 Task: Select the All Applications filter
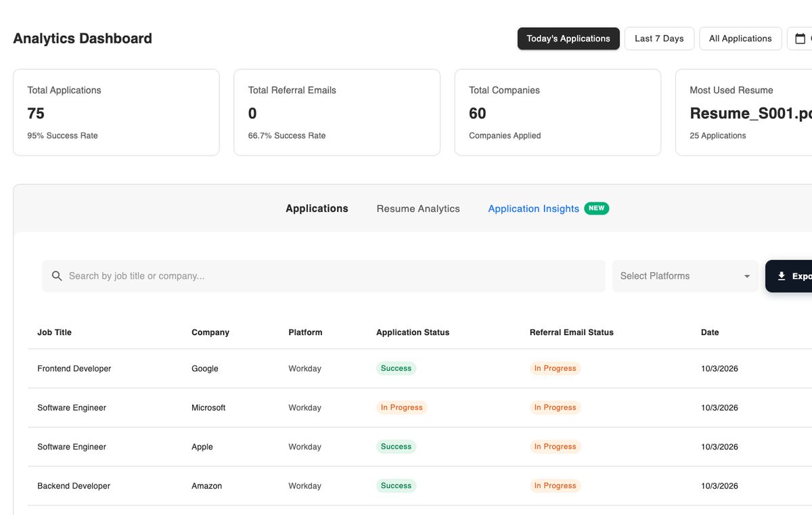[x=740, y=39]
